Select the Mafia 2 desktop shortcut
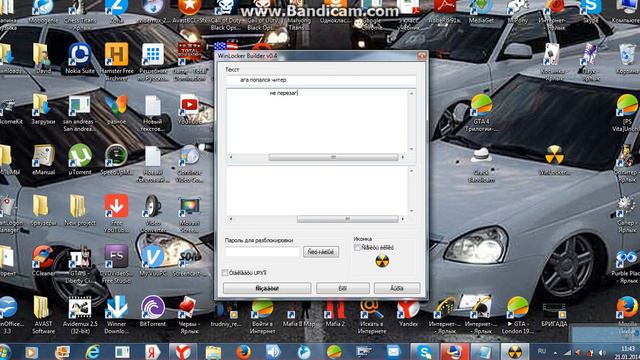The width and height of the screenshot is (640, 360). [x=335, y=314]
